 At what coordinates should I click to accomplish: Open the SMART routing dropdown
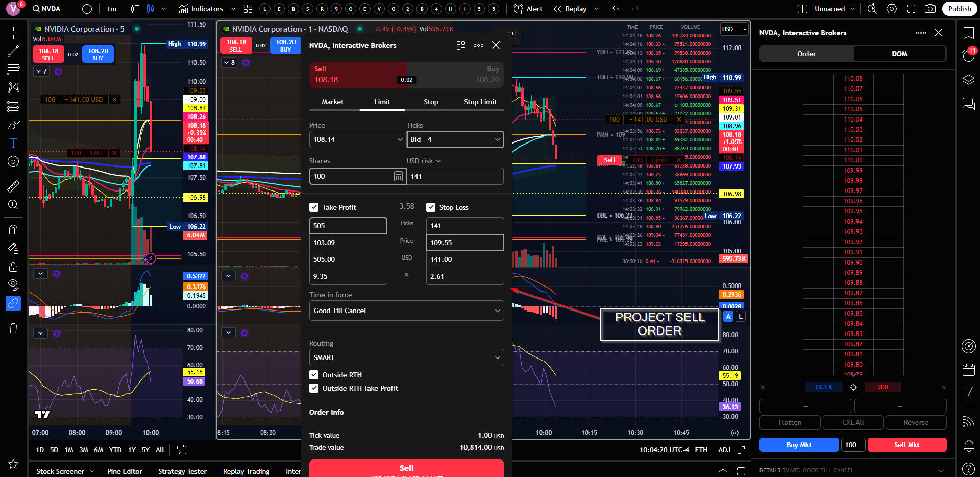click(406, 357)
